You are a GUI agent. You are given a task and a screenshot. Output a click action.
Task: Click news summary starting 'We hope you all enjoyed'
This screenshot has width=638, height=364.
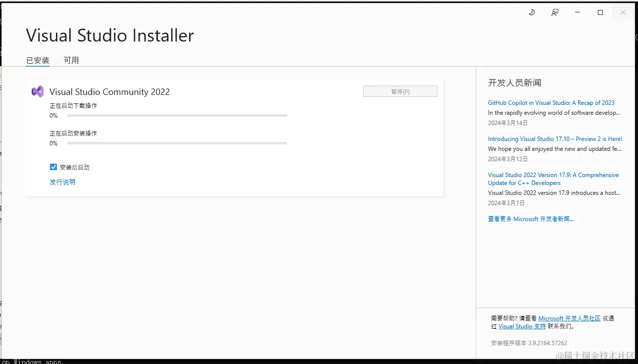tap(555, 149)
